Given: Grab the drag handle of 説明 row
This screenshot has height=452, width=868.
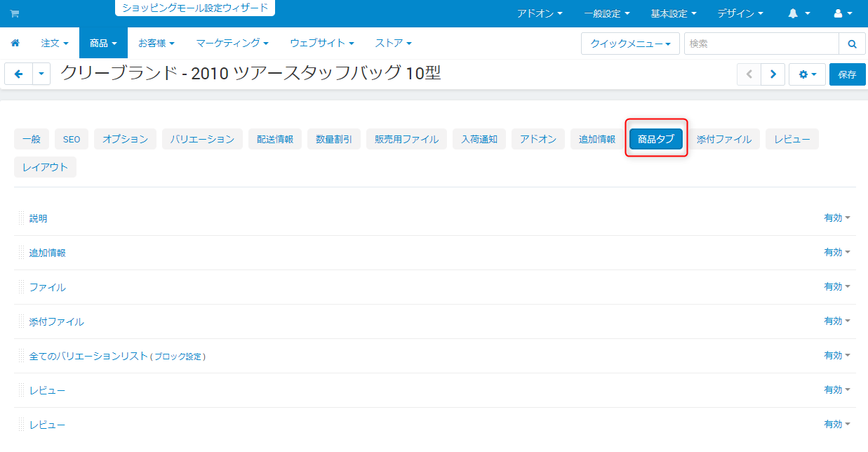Looking at the screenshot, I should [21, 218].
